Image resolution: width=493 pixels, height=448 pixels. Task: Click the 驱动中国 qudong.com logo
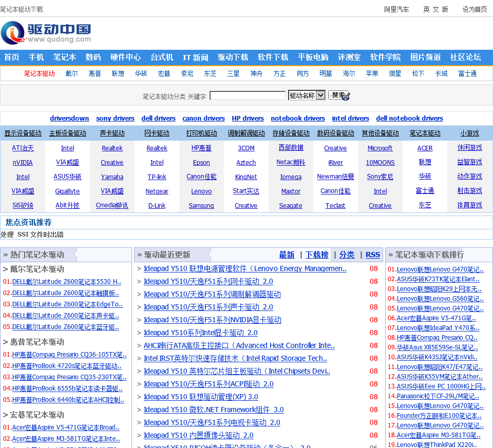(46, 33)
